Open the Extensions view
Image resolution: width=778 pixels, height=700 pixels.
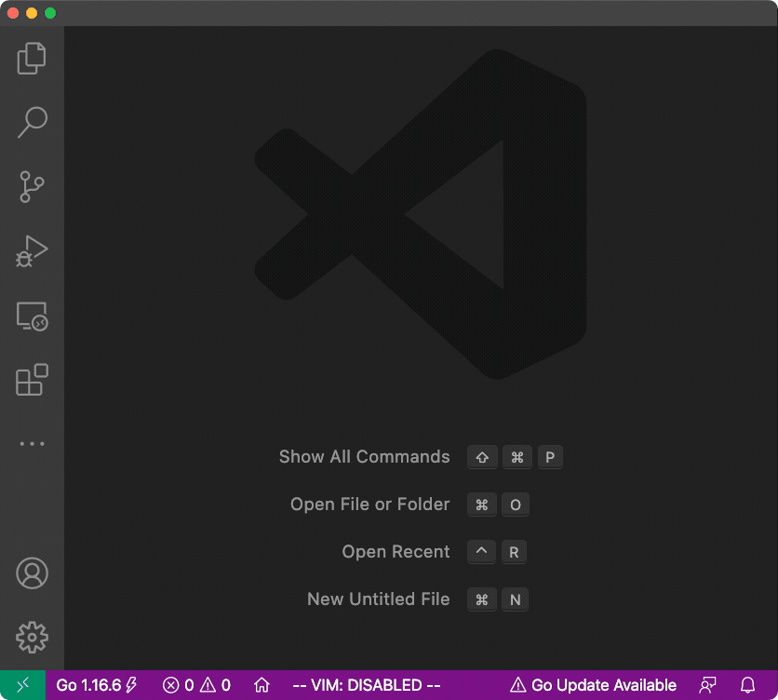coord(32,380)
